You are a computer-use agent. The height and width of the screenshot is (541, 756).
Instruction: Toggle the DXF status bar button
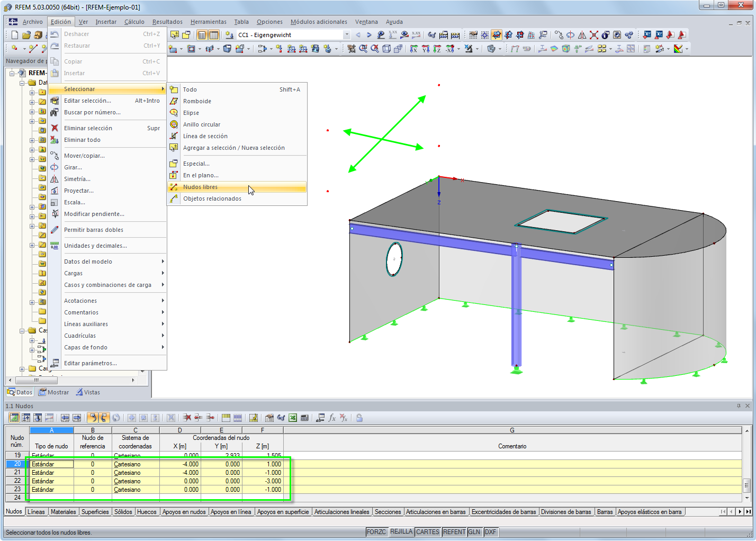[x=491, y=532]
